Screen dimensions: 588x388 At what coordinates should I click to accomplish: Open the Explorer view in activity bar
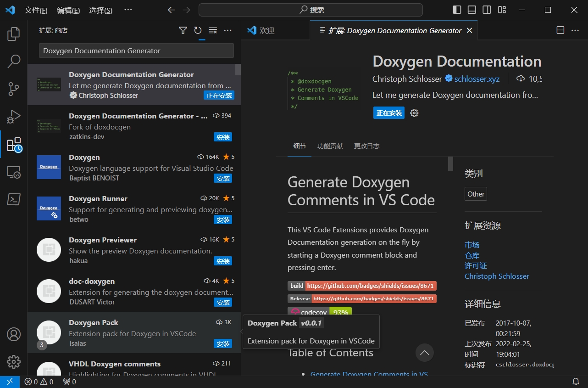(x=14, y=34)
